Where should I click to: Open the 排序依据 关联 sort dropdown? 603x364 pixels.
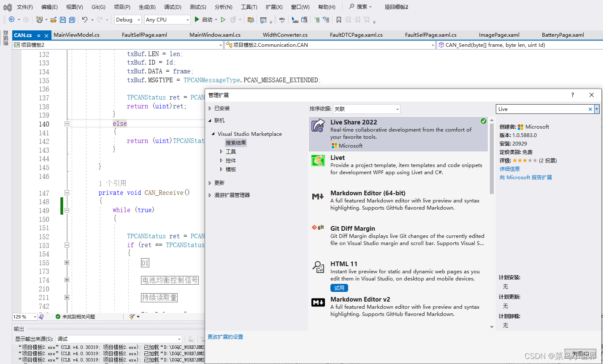click(x=366, y=109)
